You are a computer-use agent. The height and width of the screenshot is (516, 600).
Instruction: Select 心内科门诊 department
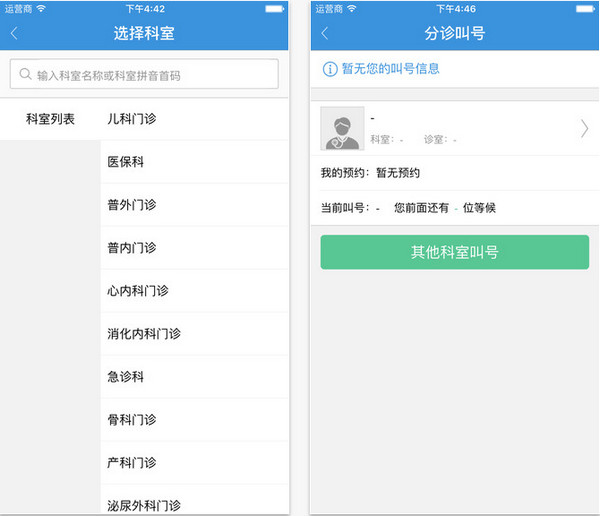[138, 291]
